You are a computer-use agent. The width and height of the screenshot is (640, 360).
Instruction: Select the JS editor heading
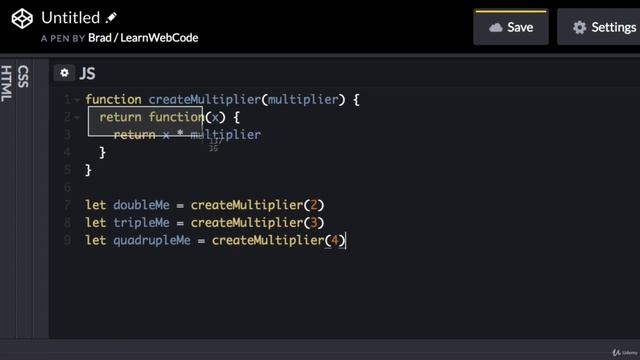[x=87, y=73]
